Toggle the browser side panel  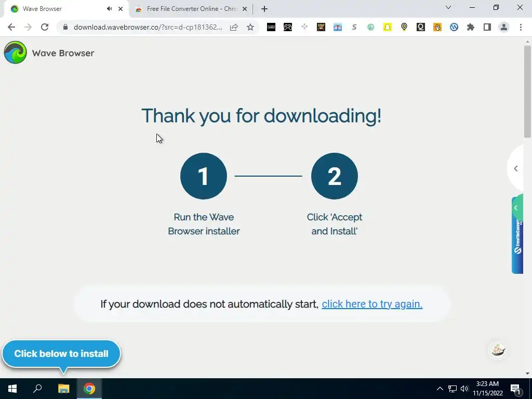coord(487,27)
